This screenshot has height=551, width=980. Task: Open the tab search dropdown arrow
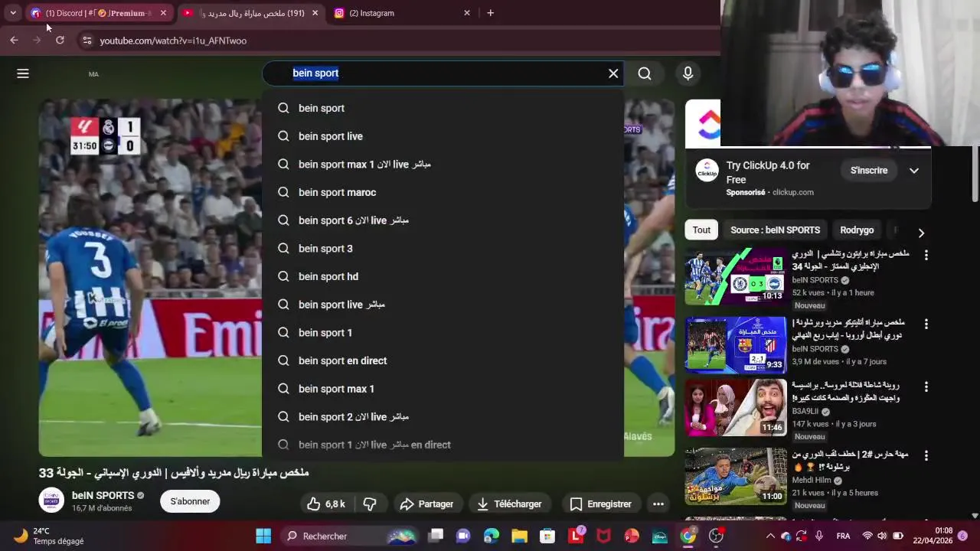pyautogui.click(x=13, y=13)
